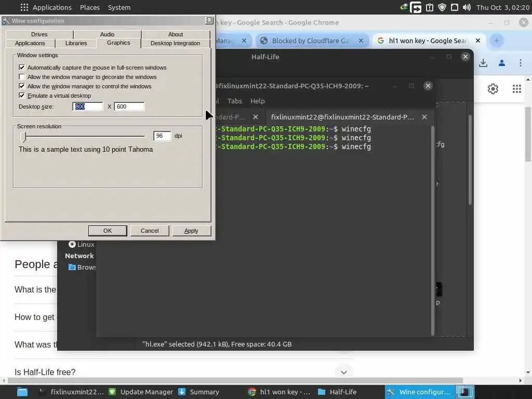This screenshot has width=532, height=399.
Task: Switch to Update Manager taskbar item
Action: 140,392
